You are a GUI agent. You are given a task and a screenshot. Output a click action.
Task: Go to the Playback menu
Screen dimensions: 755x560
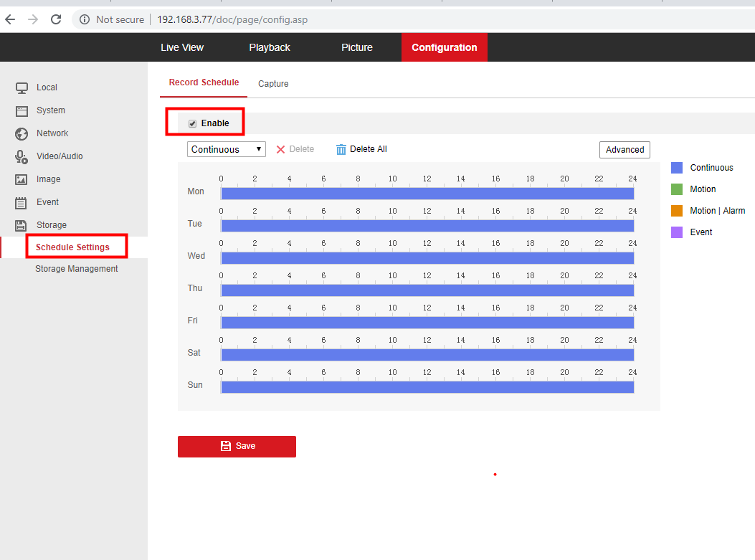[x=270, y=47]
